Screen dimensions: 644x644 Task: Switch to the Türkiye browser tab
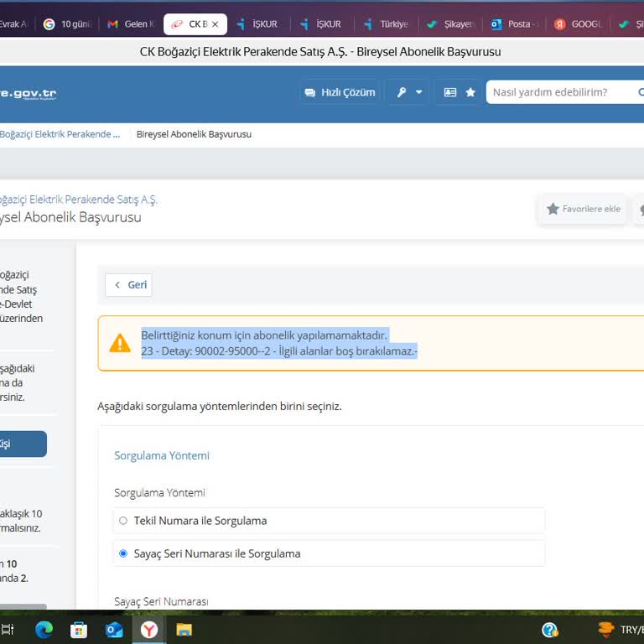[387, 24]
